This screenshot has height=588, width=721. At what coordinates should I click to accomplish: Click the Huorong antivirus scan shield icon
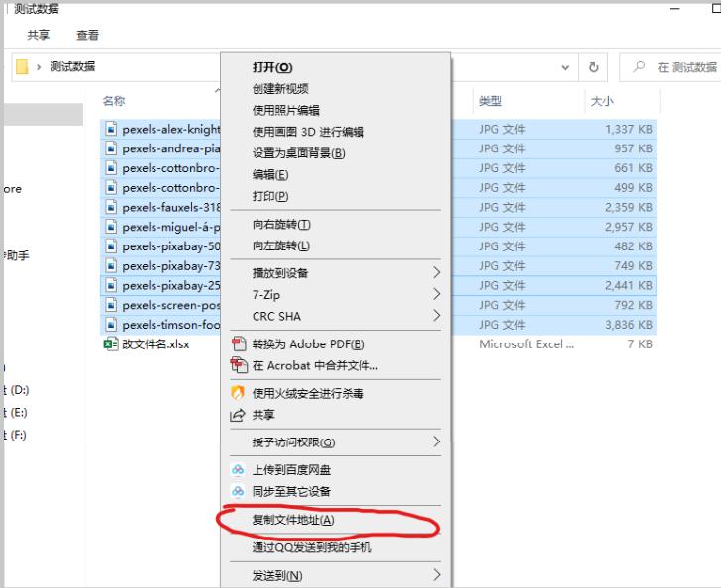pyautogui.click(x=238, y=394)
